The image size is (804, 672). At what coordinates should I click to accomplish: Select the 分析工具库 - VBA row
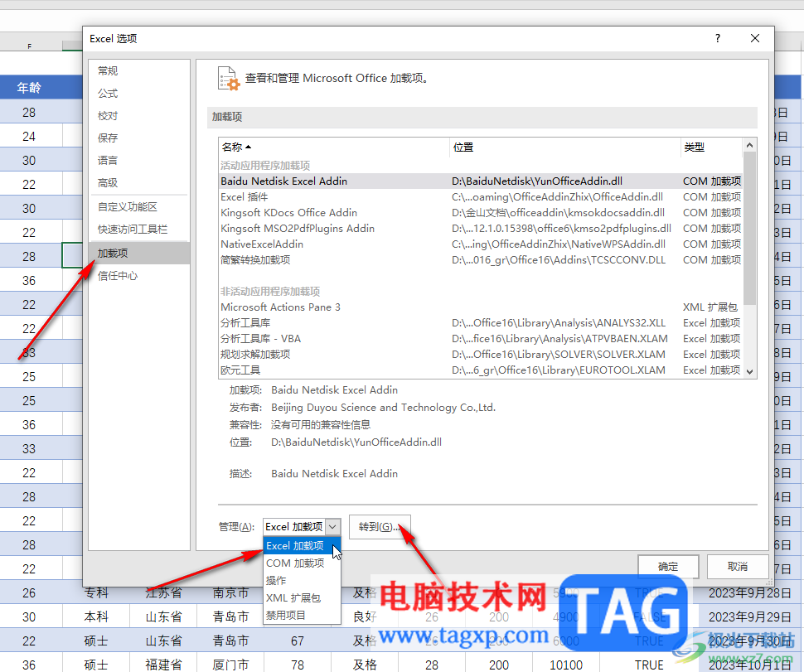tap(481, 339)
